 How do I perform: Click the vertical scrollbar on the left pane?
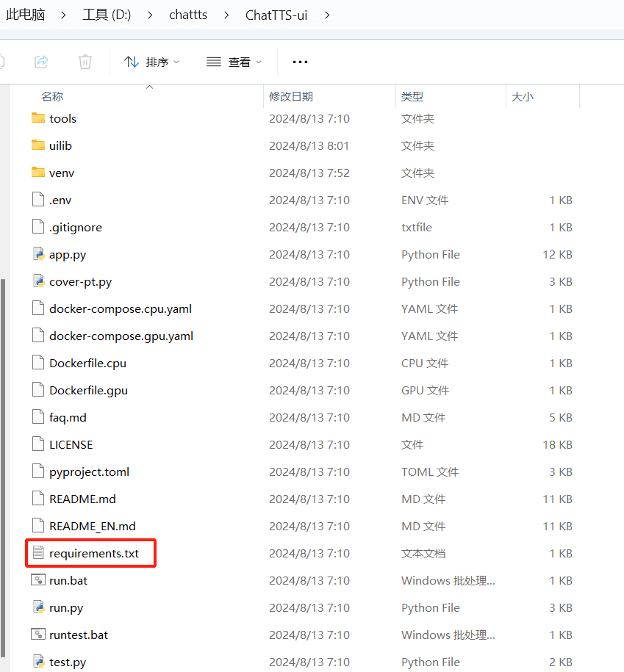coord(3,468)
